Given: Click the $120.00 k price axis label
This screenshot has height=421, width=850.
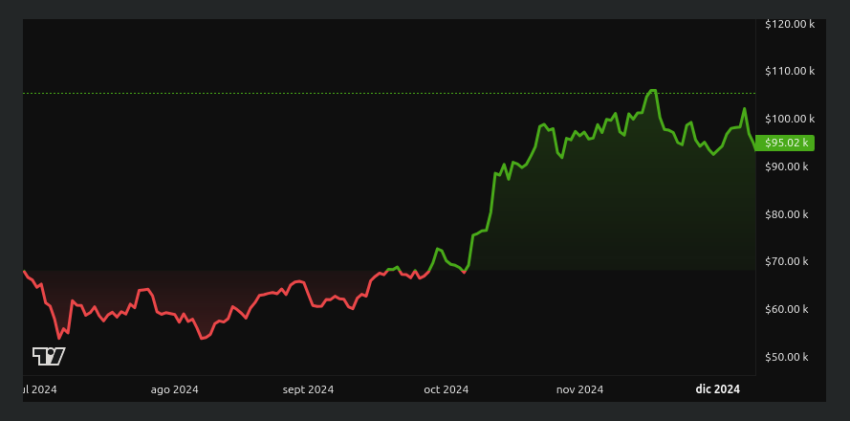Looking at the screenshot, I should tap(789, 24).
